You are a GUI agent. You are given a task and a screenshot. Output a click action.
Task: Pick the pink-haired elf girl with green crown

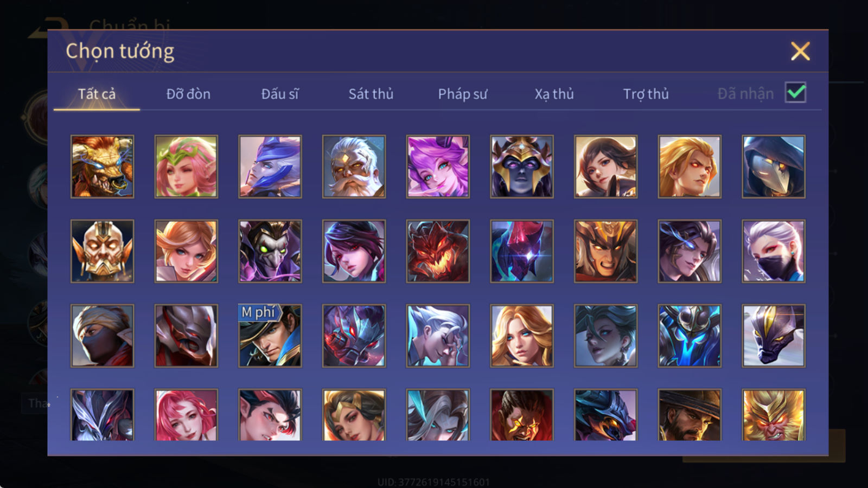click(x=186, y=166)
